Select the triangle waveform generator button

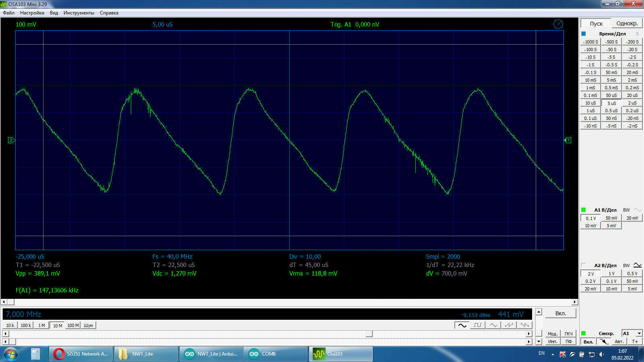tap(493, 325)
